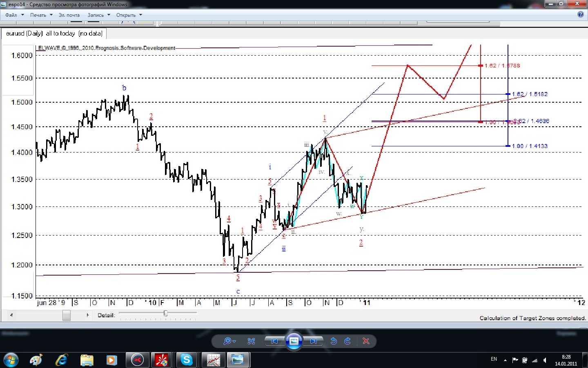588x368 pixels.
Task: Show hidden system tray icons
Action: tap(505, 360)
